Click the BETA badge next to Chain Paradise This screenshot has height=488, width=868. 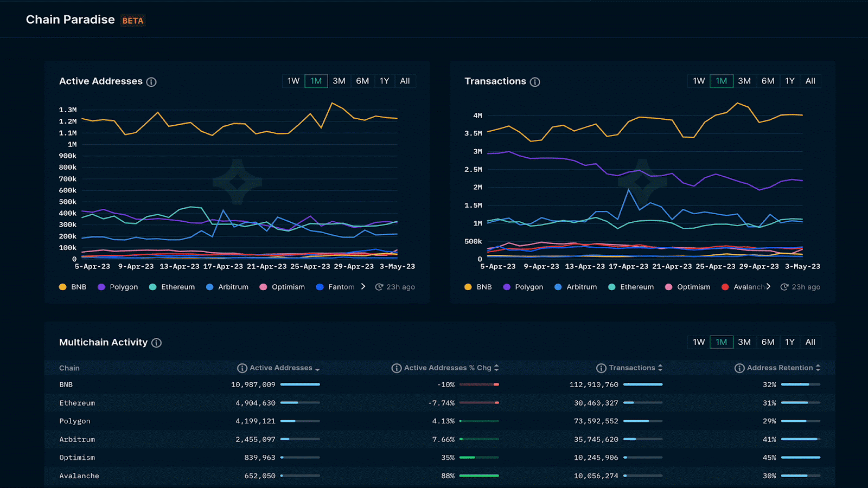(133, 20)
